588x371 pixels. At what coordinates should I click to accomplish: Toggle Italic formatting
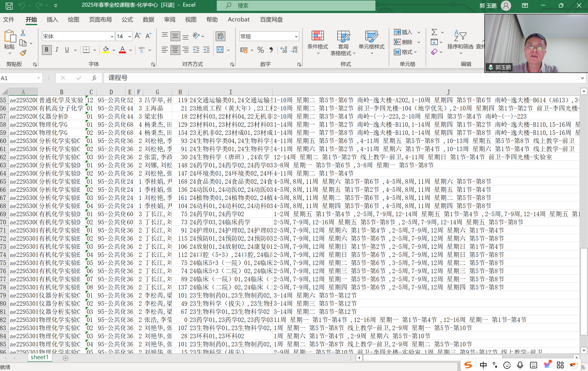click(x=57, y=50)
